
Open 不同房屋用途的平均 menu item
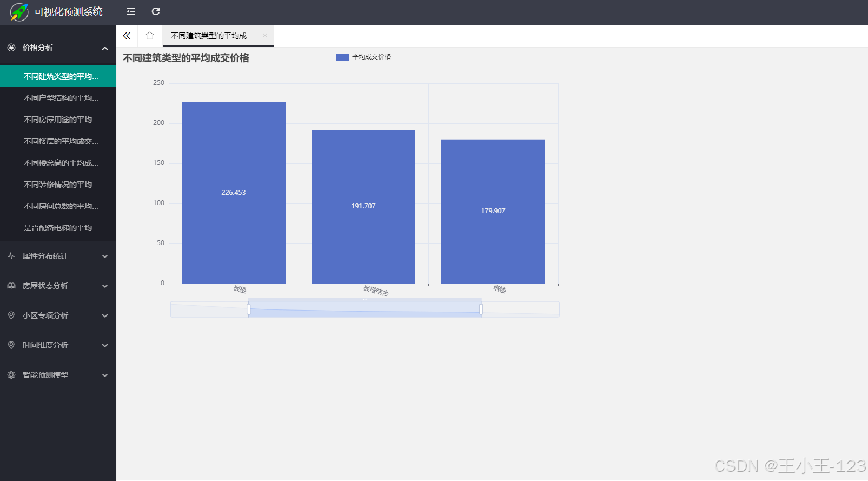click(58, 120)
